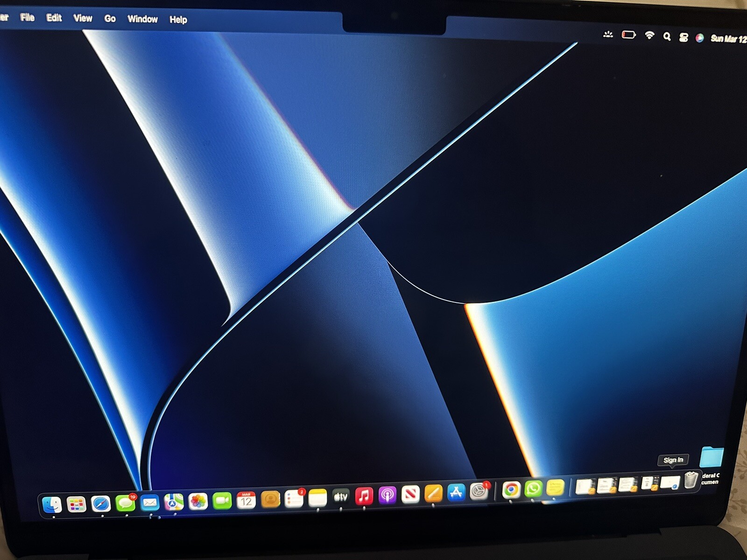Screen dimensions: 747x560
Task: Open Reminders with badge 2
Action: point(294,499)
